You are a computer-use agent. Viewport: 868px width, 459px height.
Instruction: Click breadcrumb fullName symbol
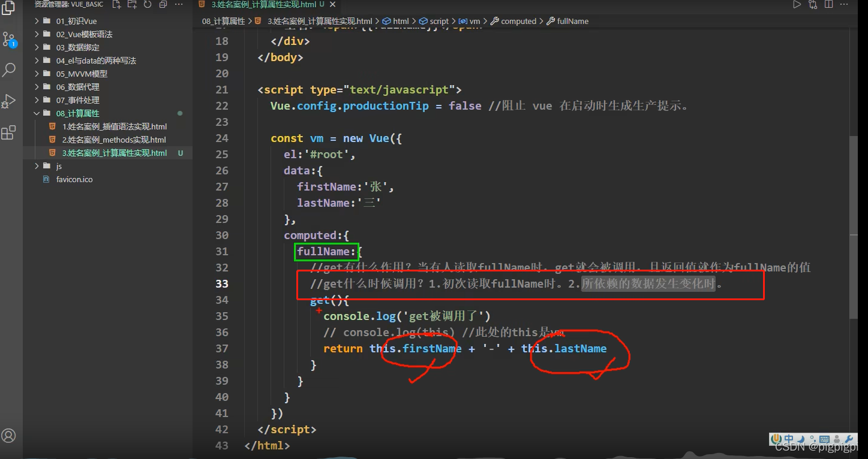[x=567, y=21]
